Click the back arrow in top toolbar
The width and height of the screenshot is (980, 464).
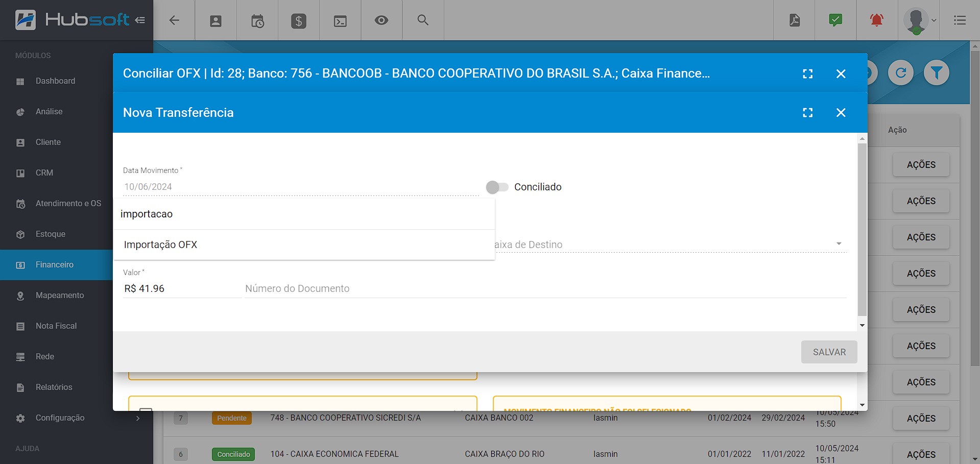174,20
